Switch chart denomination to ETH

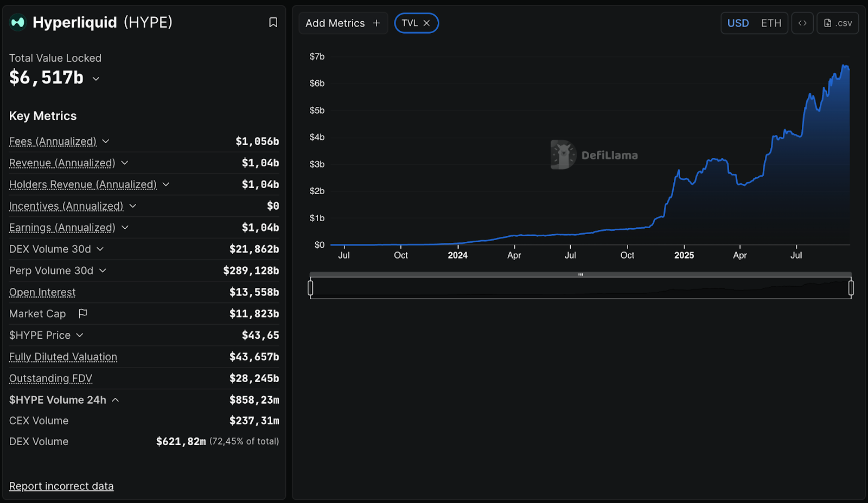[x=771, y=23]
